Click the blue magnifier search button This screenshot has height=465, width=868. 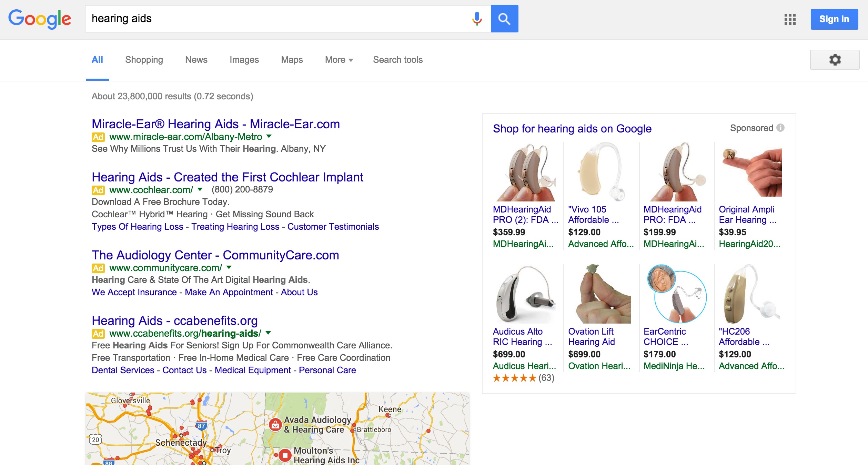point(504,19)
